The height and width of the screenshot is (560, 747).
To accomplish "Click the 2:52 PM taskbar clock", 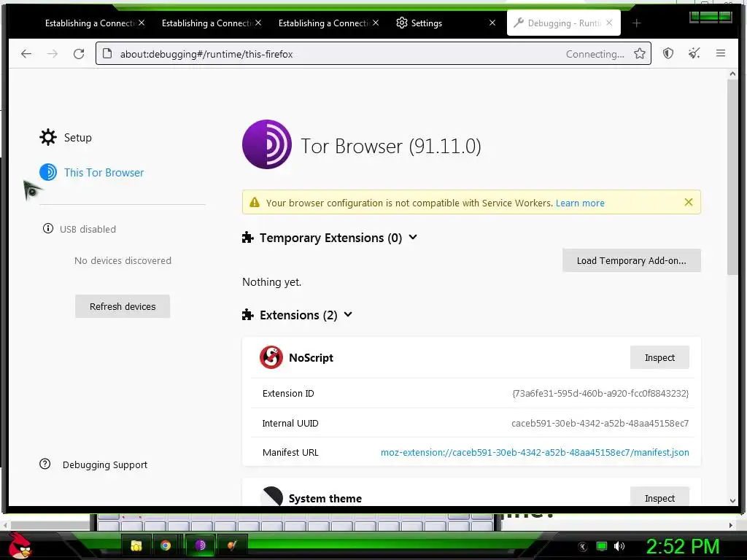I will click(682, 545).
